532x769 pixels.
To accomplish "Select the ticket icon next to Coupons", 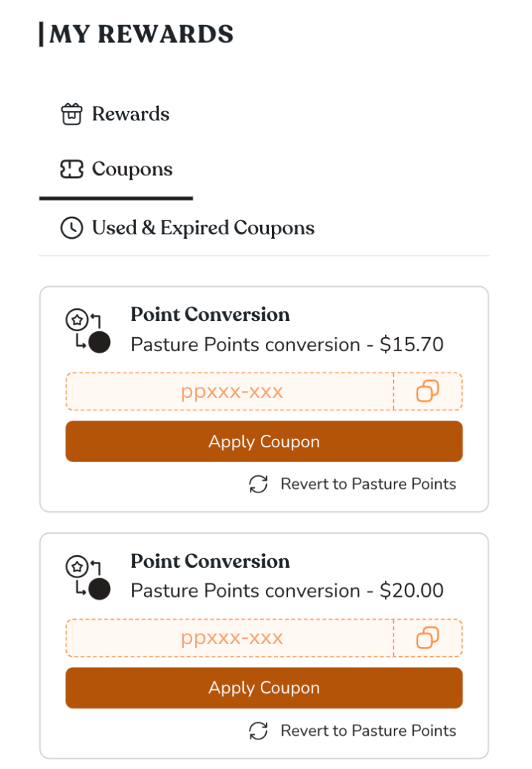I will pyautogui.click(x=71, y=169).
